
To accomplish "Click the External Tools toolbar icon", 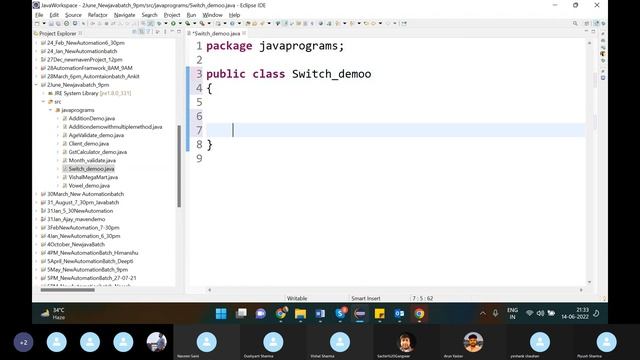I will pyautogui.click(x=202, y=23).
